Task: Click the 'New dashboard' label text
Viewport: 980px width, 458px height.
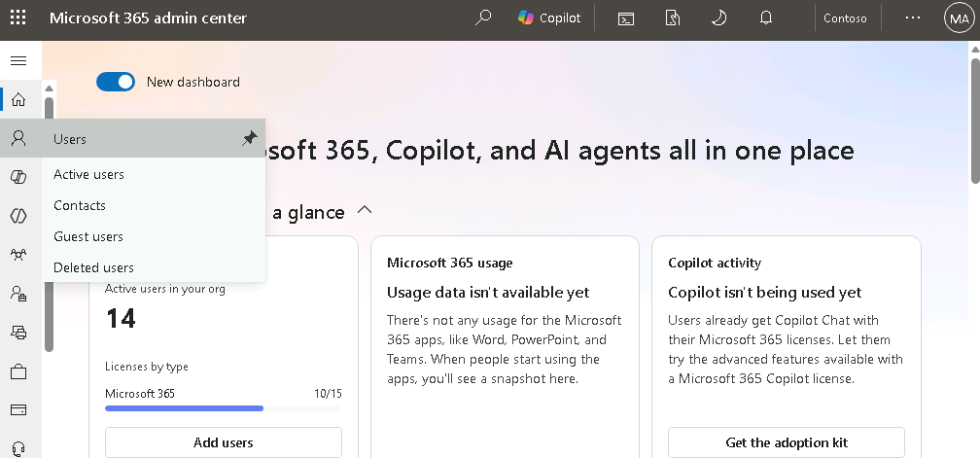Action: 193,82
